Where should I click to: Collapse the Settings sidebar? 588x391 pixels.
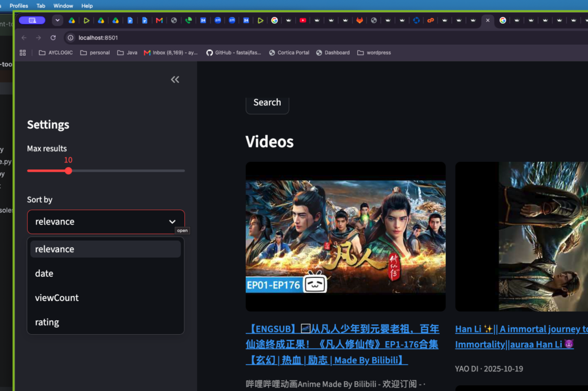click(x=175, y=79)
